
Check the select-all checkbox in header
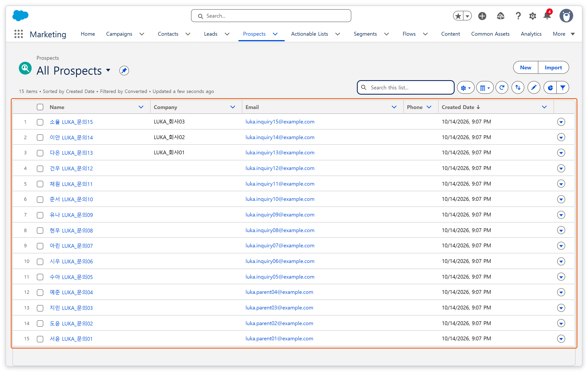coord(40,107)
